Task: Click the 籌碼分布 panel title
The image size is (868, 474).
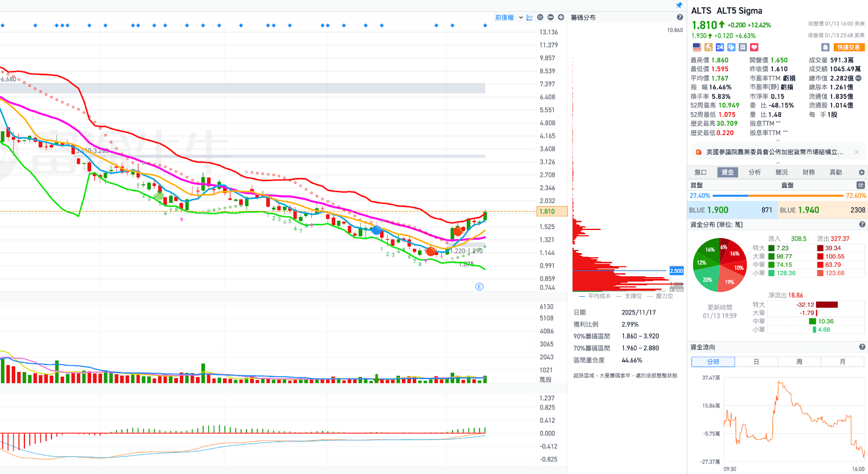Action: tap(583, 17)
